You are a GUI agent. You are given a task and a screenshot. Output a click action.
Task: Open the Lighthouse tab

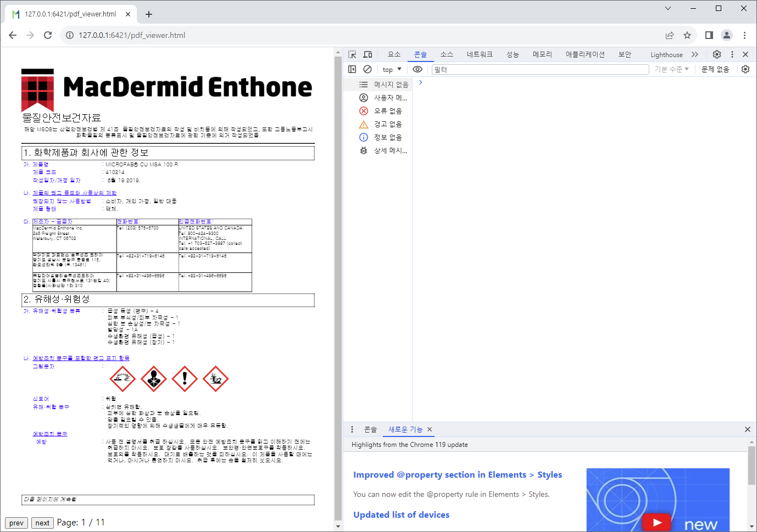[666, 54]
